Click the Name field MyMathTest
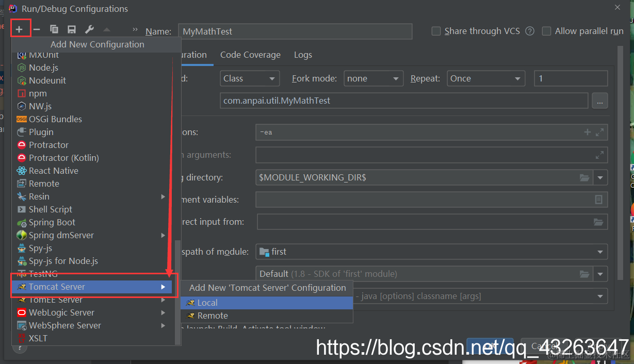The image size is (634, 364). click(x=295, y=31)
